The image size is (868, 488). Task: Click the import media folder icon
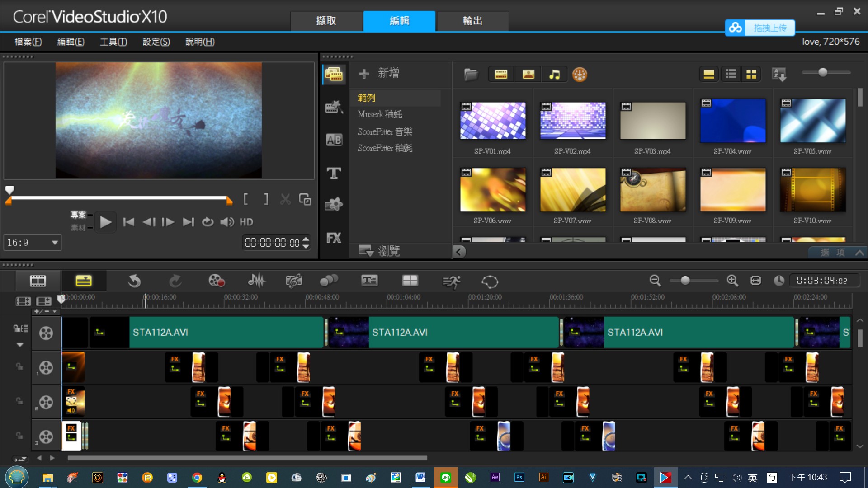[471, 74]
